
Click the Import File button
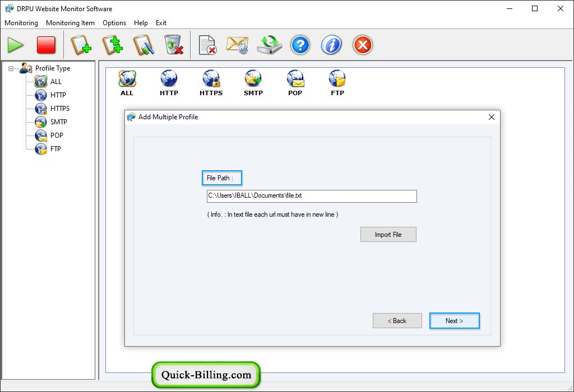tap(388, 235)
